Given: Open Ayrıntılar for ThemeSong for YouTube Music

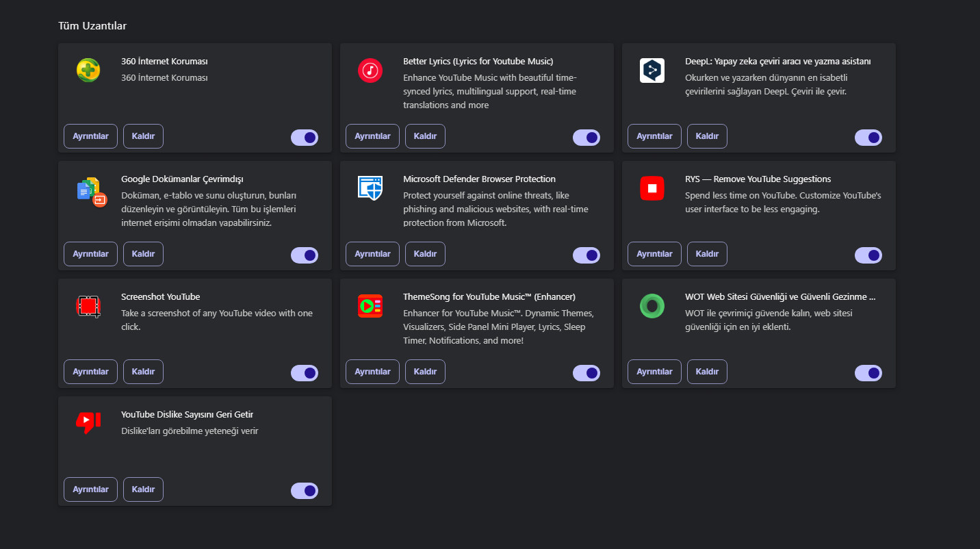Looking at the screenshot, I should [373, 372].
